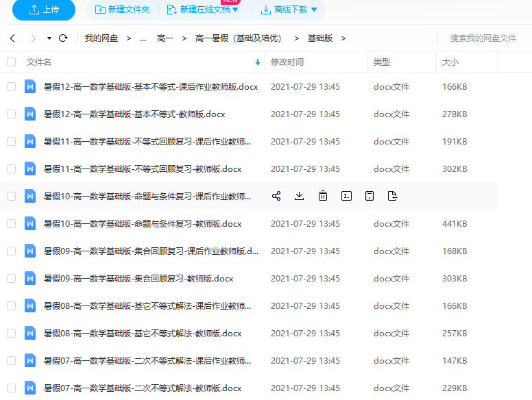This screenshot has height=400, width=532.
Task: Click the 新建文件夹 button
Action: [x=122, y=10]
